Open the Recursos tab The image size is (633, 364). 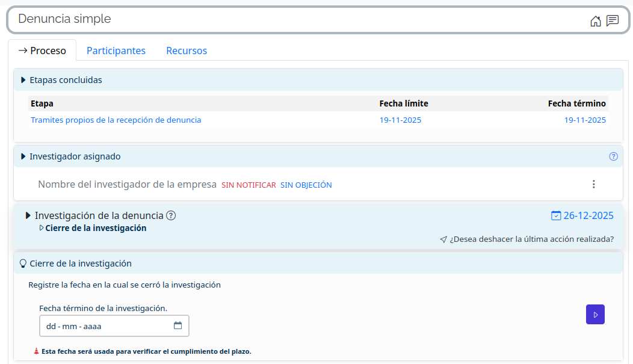pos(187,51)
